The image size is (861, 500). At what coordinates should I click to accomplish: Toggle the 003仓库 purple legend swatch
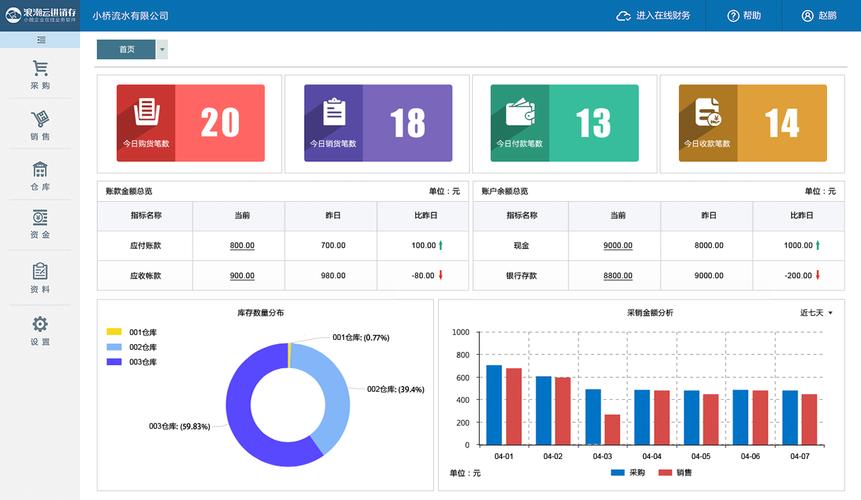[114, 362]
